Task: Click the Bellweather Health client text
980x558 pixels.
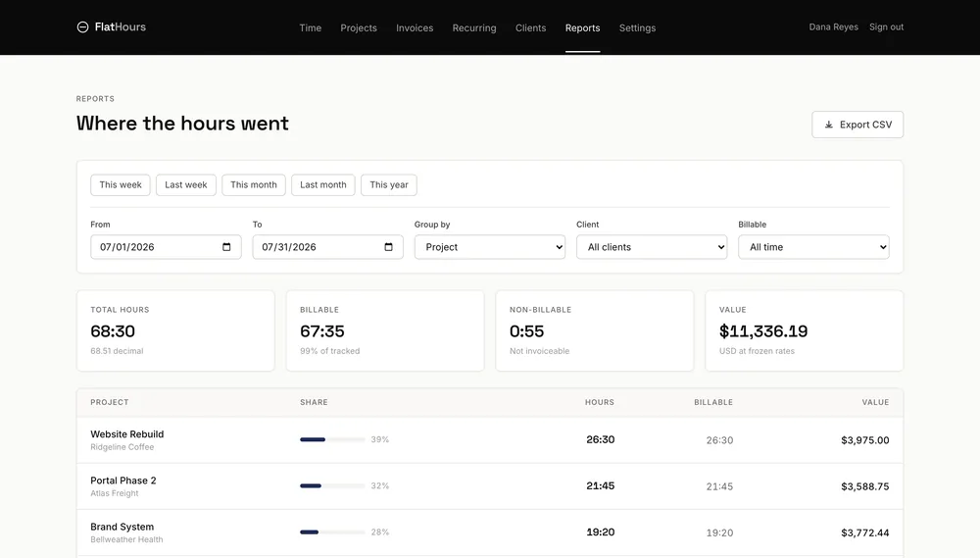Action: 126,540
